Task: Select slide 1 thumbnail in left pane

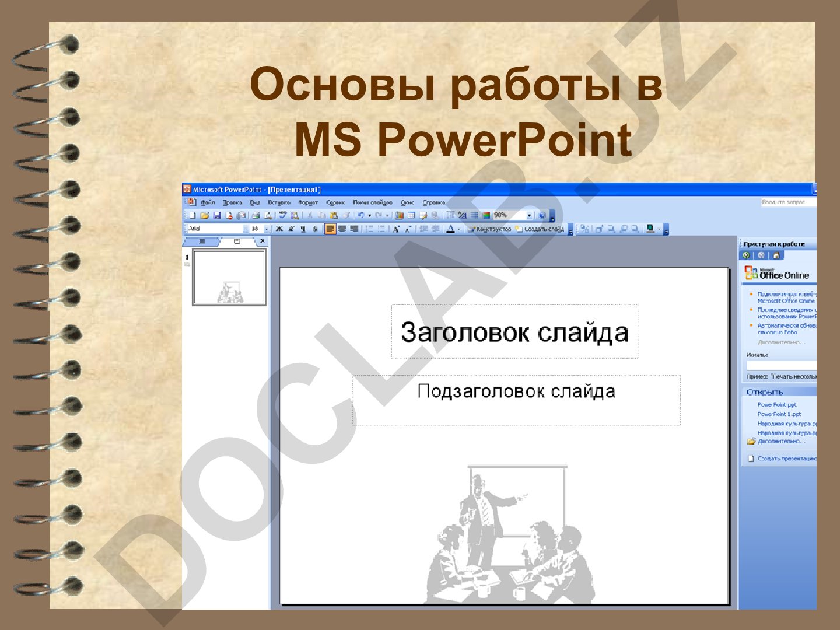Action: tap(229, 278)
